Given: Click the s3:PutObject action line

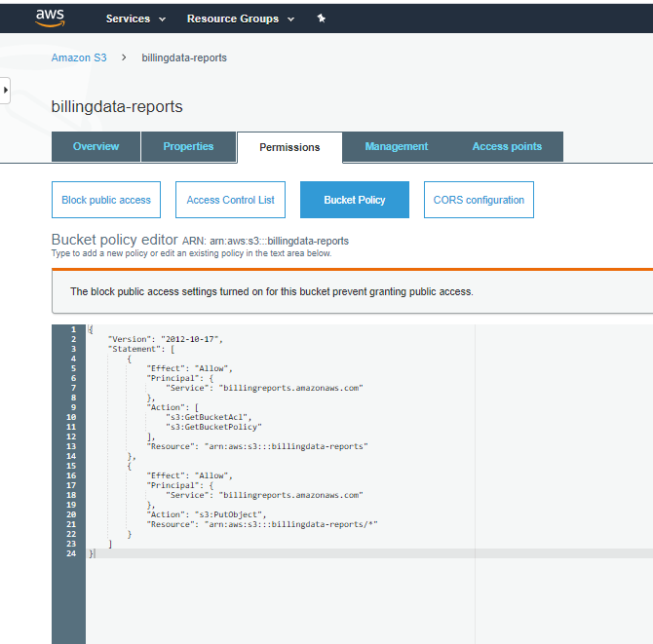Looking at the screenshot, I should [x=207, y=514].
